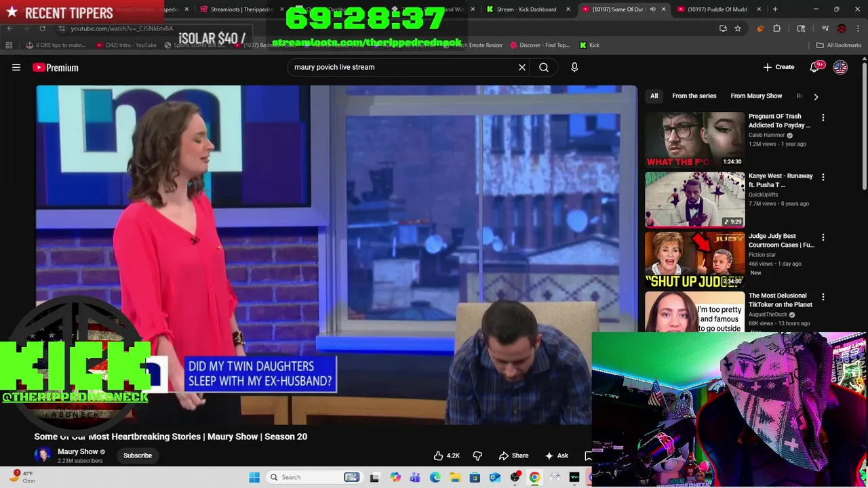Open Microsoft Teams from the taskbar
The width and height of the screenshot is (868, 488).
click(415, 477)
